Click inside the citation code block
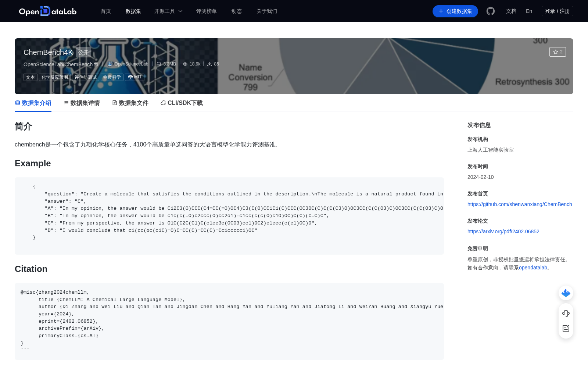Image resolution: width=588 pixels, height=368 pixels. pos(229,321)
